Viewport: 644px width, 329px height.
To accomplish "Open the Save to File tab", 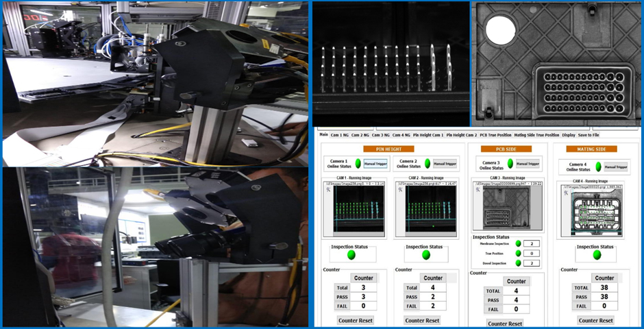I will [x=589, y=135].
